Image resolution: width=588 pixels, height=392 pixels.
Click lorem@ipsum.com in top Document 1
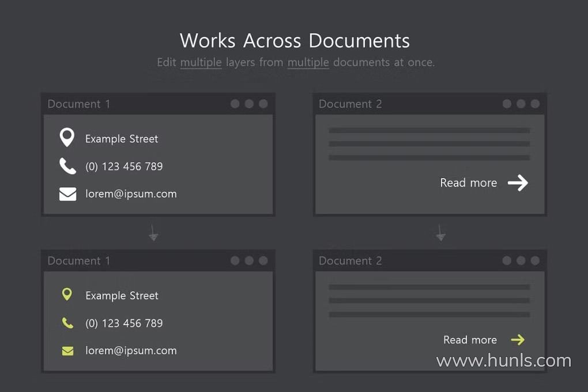[131, 194]
